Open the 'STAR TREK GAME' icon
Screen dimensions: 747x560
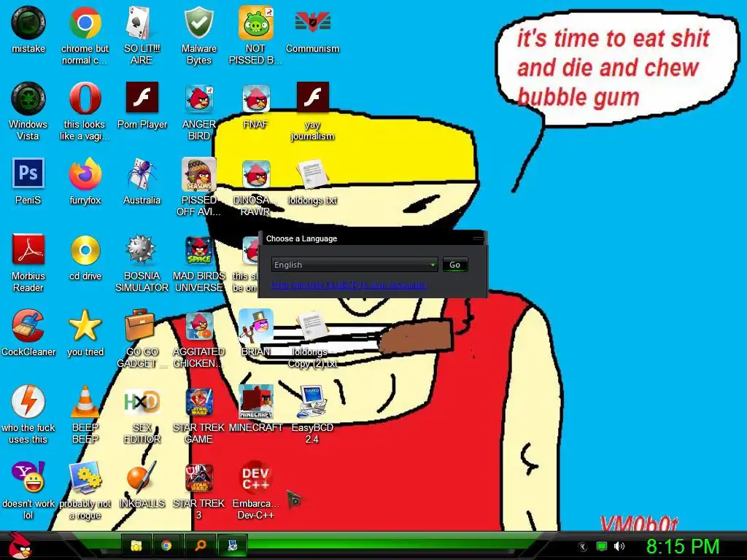(198, 402)
